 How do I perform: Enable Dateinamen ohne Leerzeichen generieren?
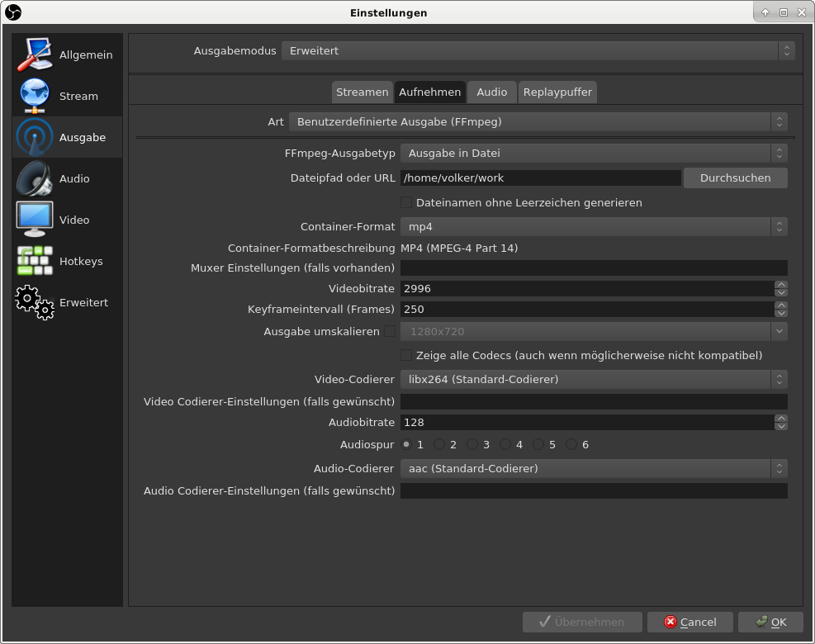[406, 202]
